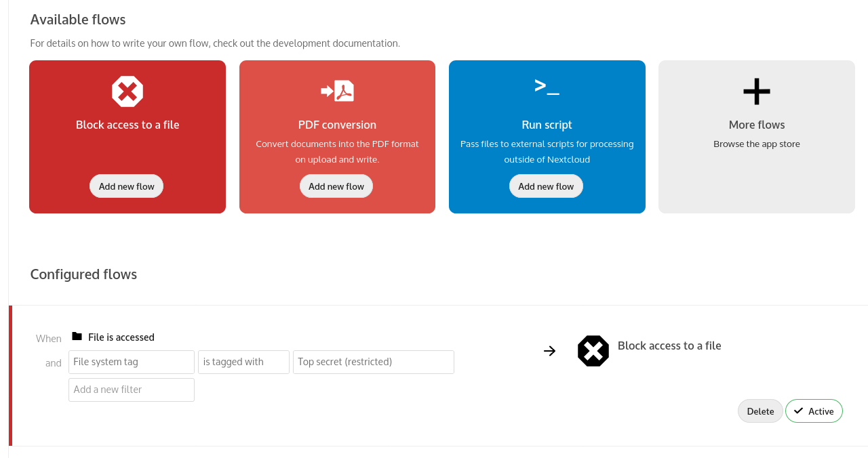Expand the Top secret (restricted) tag selector

click(373, 362)
